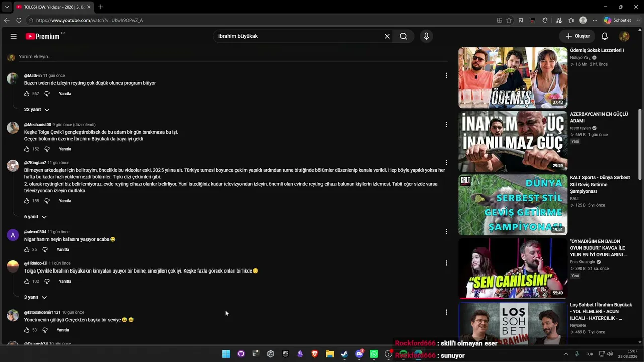Open the browser extensions puzzle icon
The height and width of the screenshot is (362, 644).
tap(545, 20)
